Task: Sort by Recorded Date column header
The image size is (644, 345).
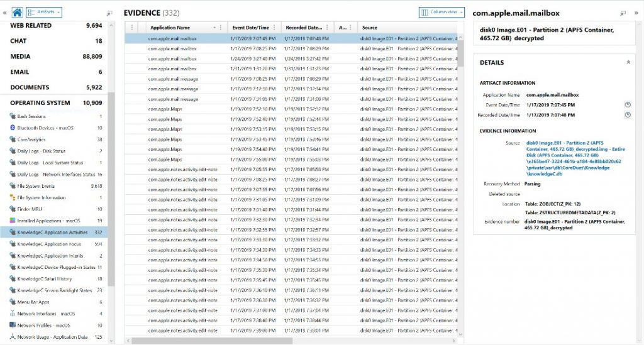Action: pyautogui.click(x=304, y=28)
